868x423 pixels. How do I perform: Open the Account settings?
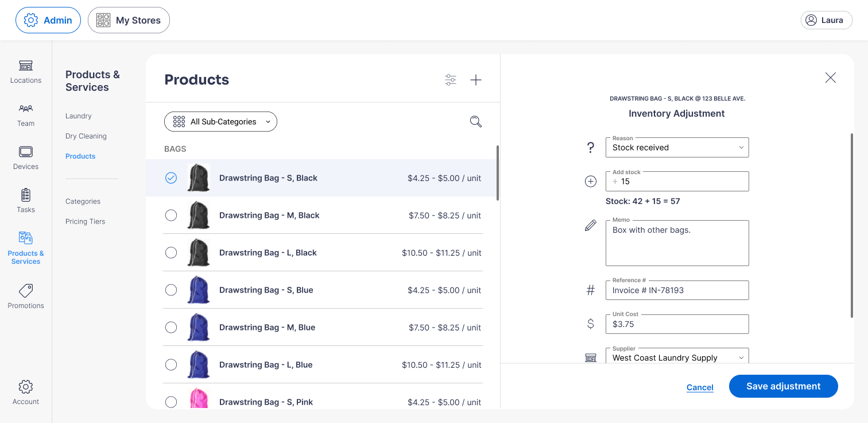point(25,392)
